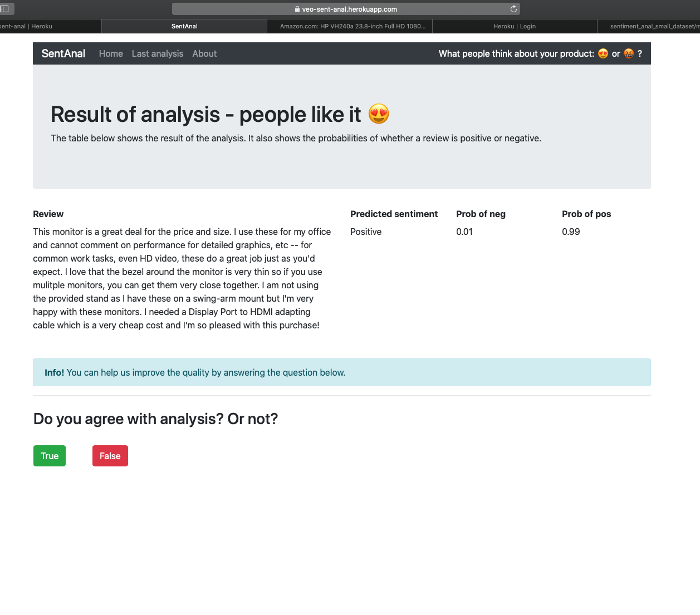Click the heart-eyes emoji in the navbar
The height and width of the screenshot is (615, 700).
[x=603, y=53]
